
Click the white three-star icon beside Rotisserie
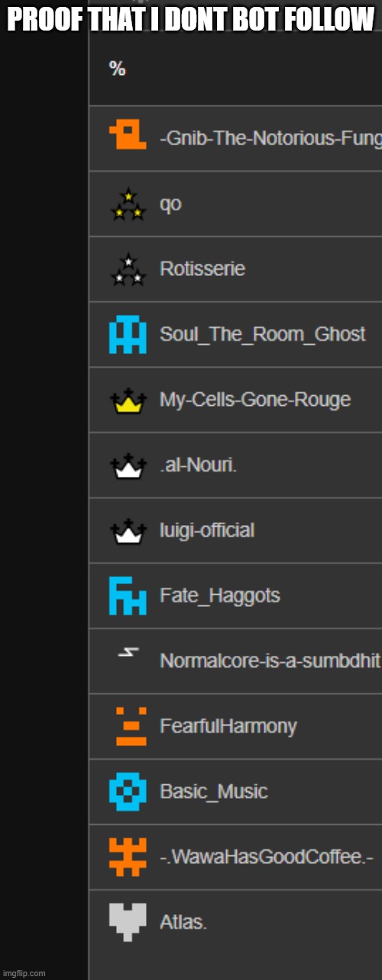pyautogui.click(x=128, y=269)
